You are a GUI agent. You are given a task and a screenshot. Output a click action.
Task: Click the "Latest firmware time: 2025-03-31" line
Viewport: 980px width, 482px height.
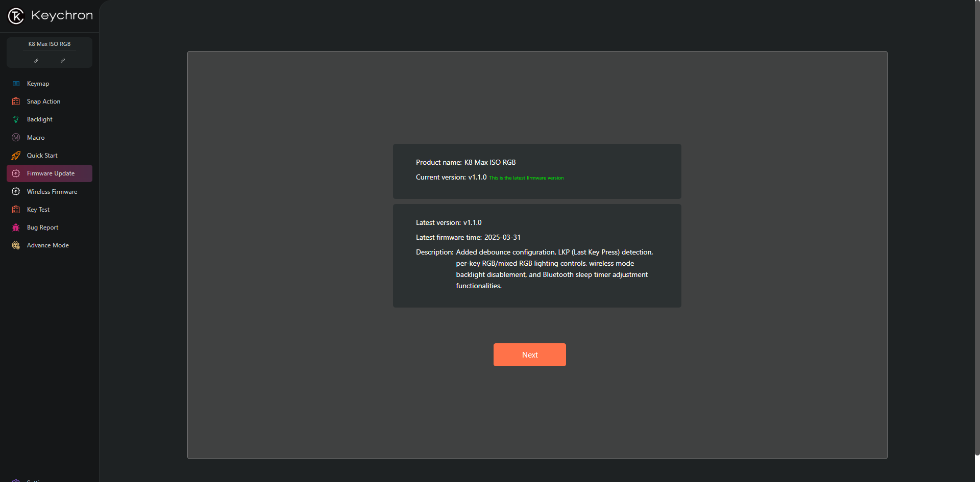coord(469,237)
